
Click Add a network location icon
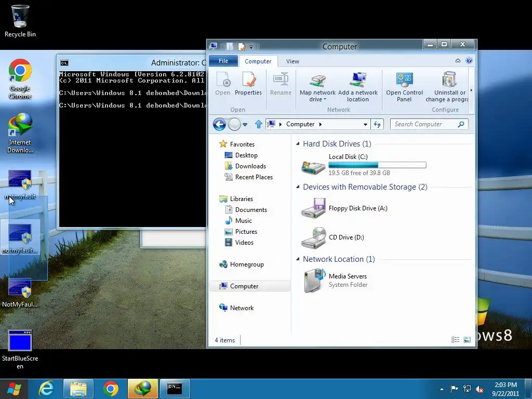pyautogui.click(x=358, y=87)
